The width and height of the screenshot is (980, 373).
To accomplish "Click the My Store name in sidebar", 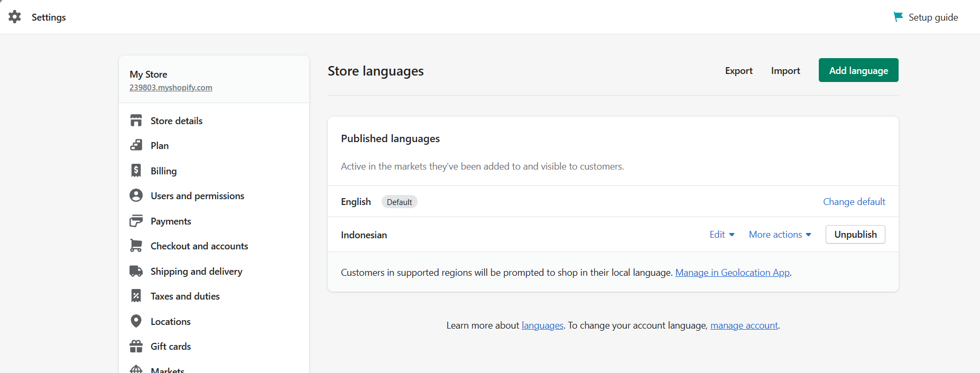I will (149, 74).
